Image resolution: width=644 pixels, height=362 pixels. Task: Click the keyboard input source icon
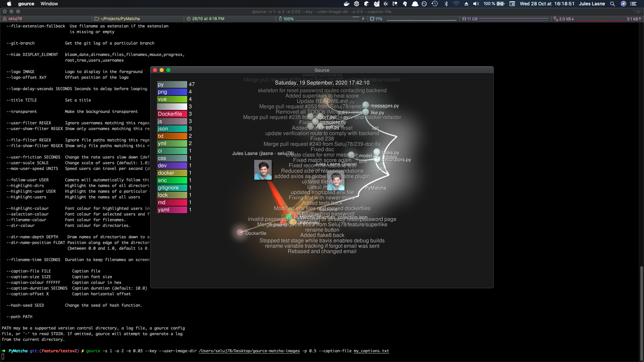pyautogui.click(x=512, y=4)
